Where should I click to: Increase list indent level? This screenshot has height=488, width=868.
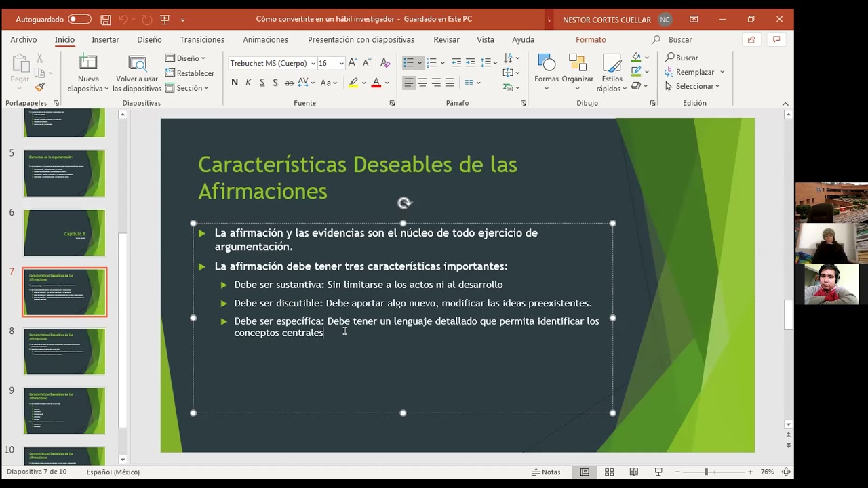click(x=471, y=63)
